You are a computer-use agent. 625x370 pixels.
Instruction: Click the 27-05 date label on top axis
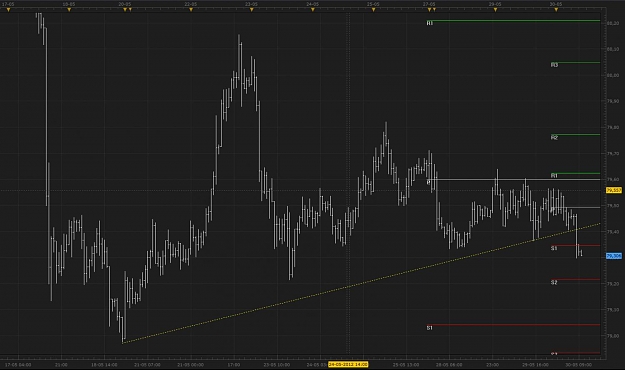point(429,4)
